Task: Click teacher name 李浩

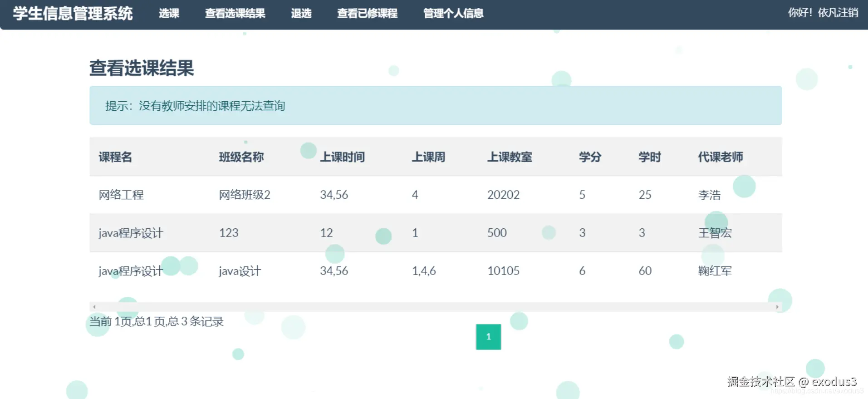Action: (x=709, y=195)
